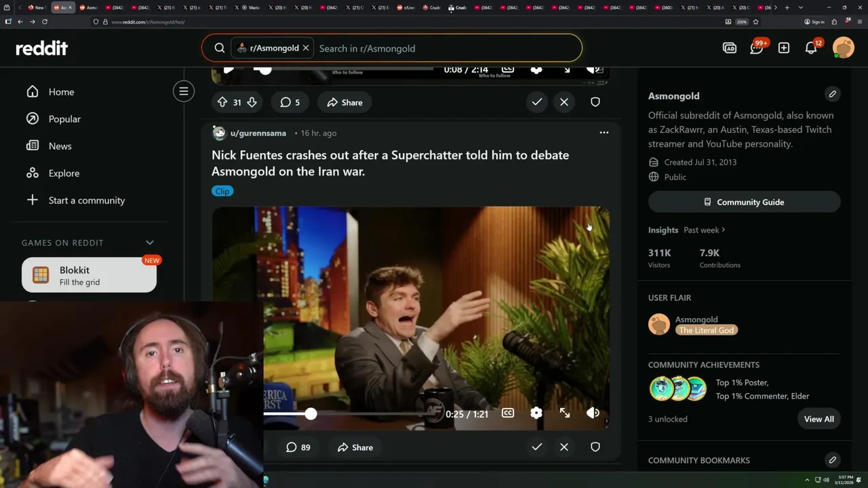Open mod shield on top post
868x488 pixels.
[595, 102]
